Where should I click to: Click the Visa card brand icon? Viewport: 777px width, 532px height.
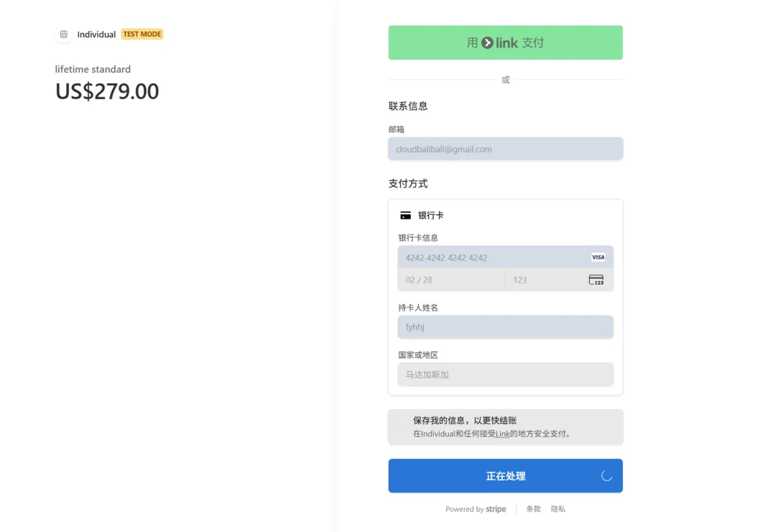point(597,257)
